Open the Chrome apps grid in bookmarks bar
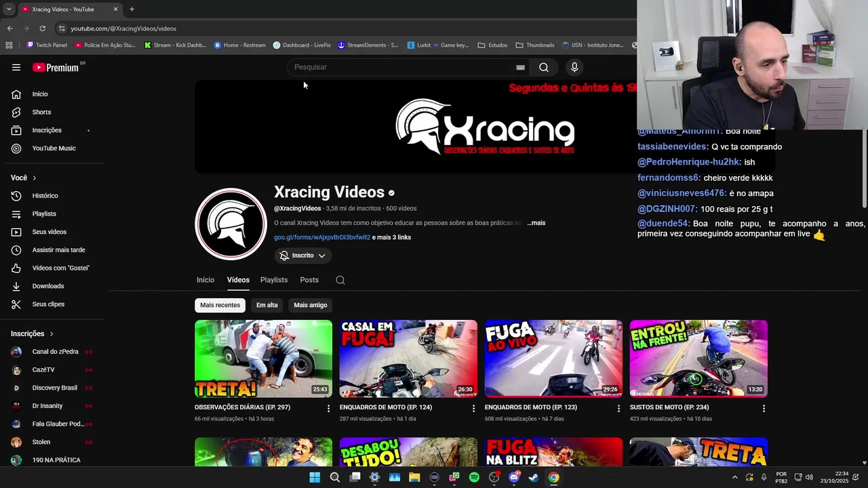Image resolution: width=868 pixels, height=488 pixels. point(9,45)
